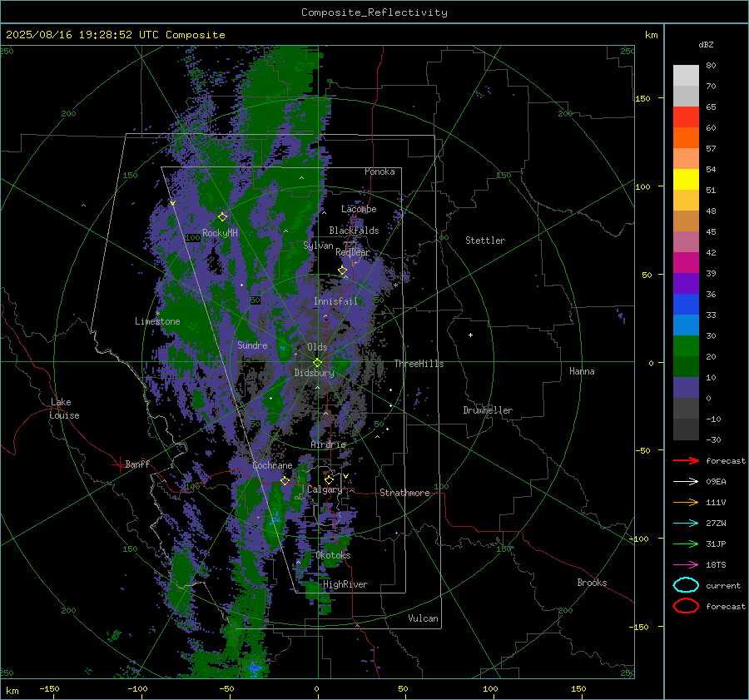Click the red forecast ellipse legend icon
Screen dimensions: 749x700
click(x=686, y=606)
